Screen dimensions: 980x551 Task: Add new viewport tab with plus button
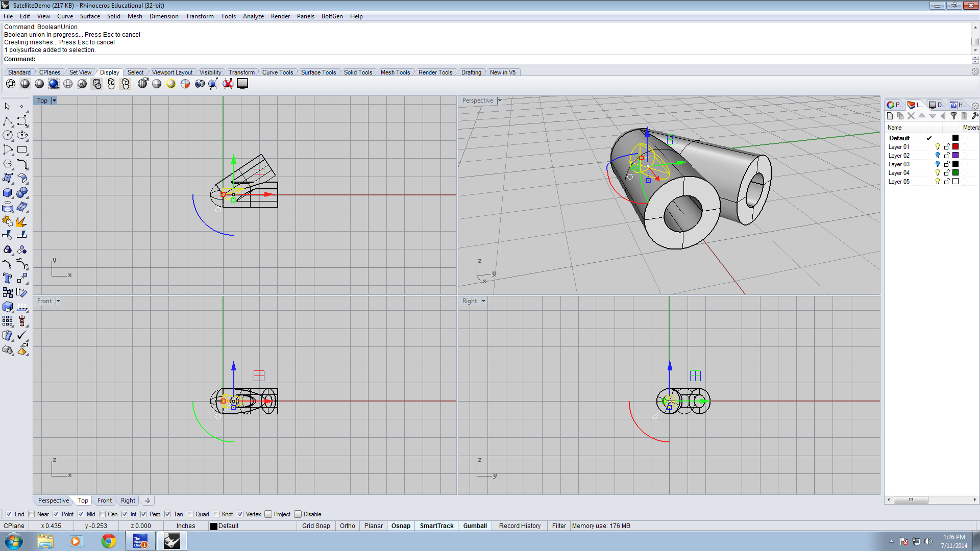[148, 500]
